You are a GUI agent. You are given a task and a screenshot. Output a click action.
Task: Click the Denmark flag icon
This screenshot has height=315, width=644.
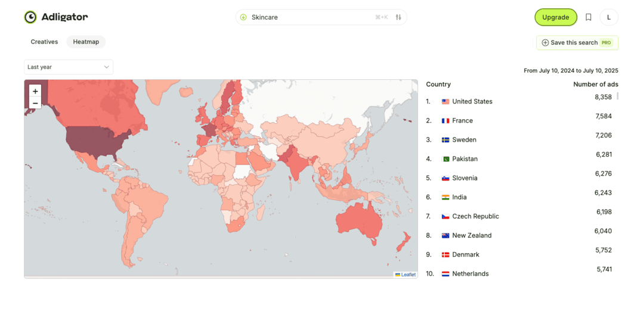coord(445,254)
